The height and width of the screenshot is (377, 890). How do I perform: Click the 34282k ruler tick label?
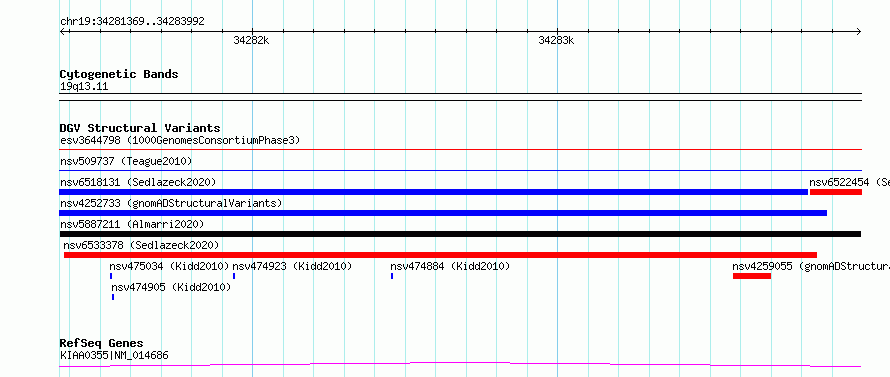[251, 40]
